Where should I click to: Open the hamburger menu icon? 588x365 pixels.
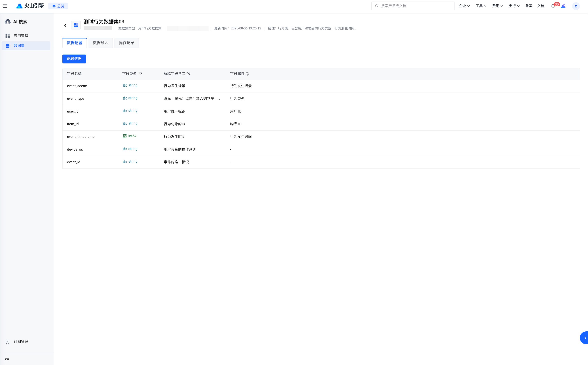tap(5, 6)
